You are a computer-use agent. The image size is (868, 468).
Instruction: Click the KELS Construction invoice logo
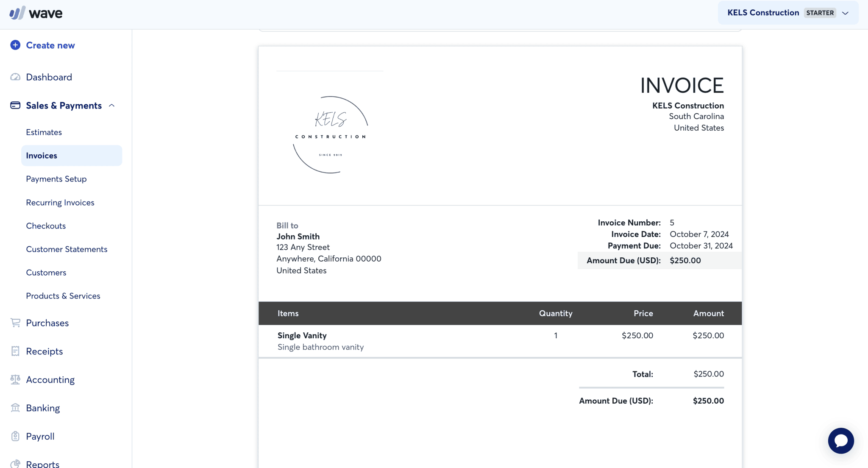[330, 136]
